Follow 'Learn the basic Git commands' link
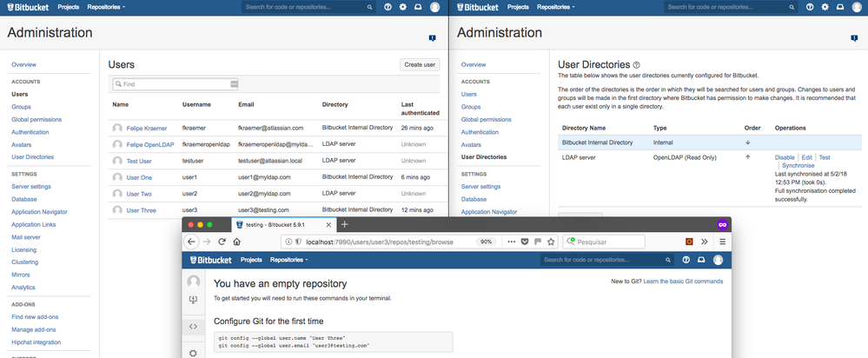This screenshot has width=868, height=358. pyautogui.click(x=683, y=281)
